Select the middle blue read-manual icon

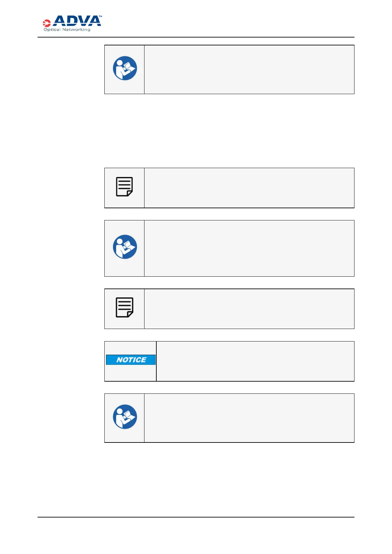point(125,247)
